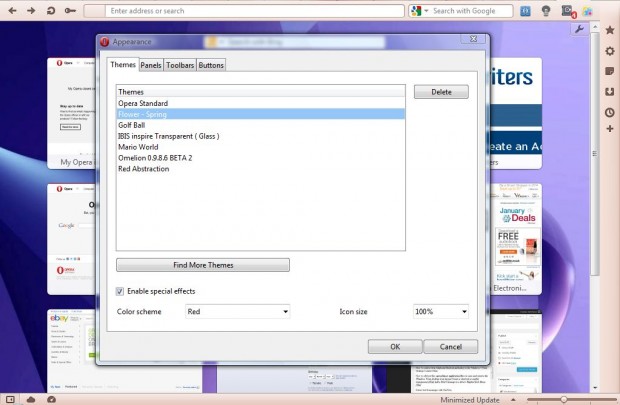
Task: Expand the Minimized Update arrow
Action: click(x=513, y=399)
